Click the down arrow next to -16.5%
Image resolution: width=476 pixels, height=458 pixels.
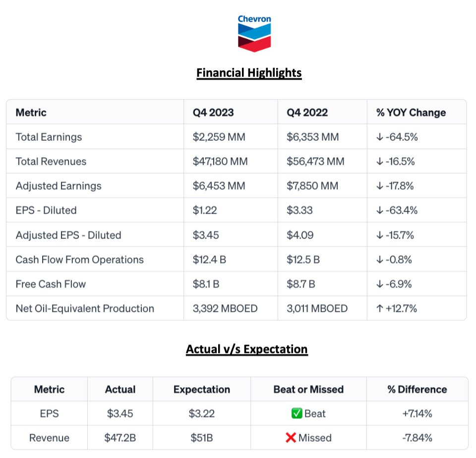pyautogui.click(x=379, y=162)
